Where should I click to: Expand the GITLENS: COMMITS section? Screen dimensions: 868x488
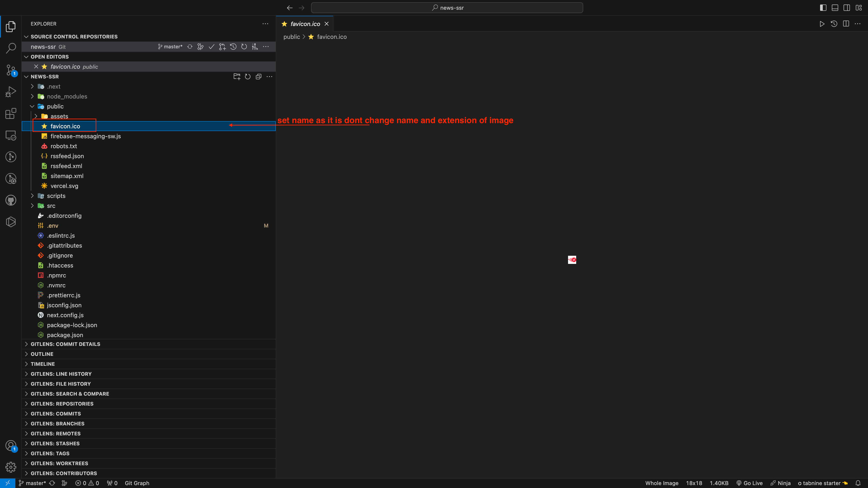pyautogui.click(x=56, y=414)
